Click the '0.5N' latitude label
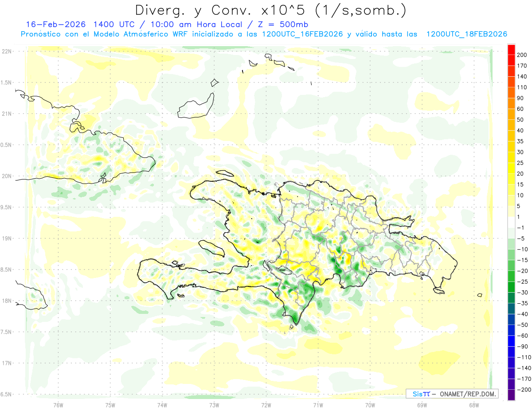Screen dimensions: 532x411 [x=6, y=145]
